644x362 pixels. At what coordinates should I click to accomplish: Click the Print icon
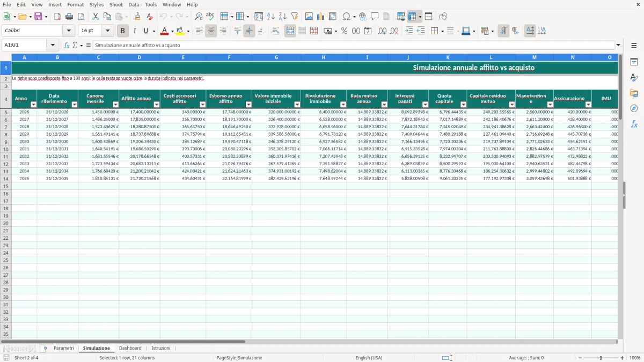[69, 17]
